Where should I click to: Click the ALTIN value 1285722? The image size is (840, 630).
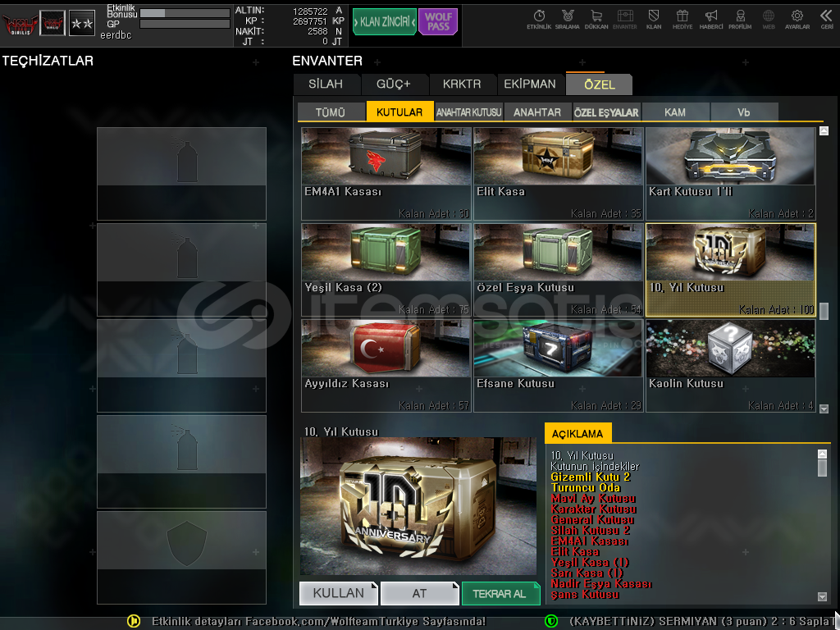click(310, 11)
